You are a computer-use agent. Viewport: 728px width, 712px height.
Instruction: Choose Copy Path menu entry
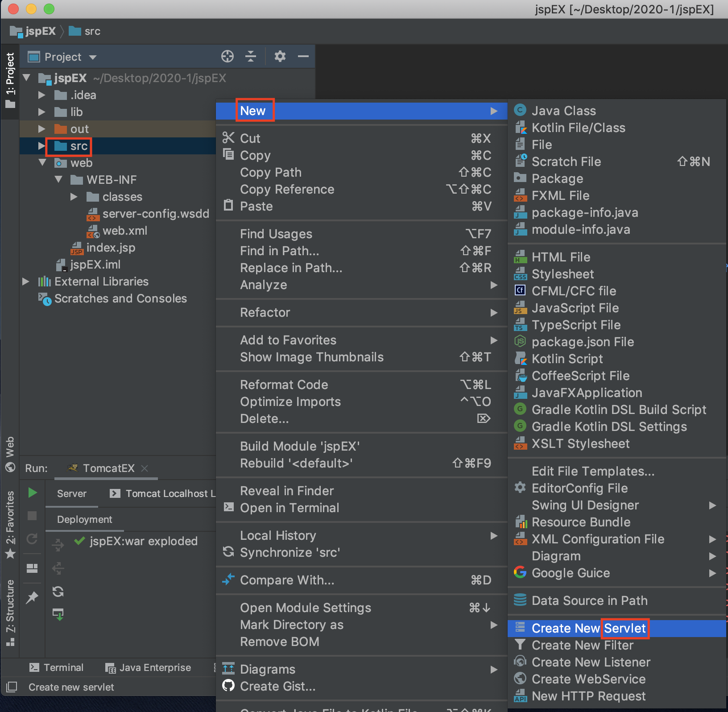click(361, 172)
